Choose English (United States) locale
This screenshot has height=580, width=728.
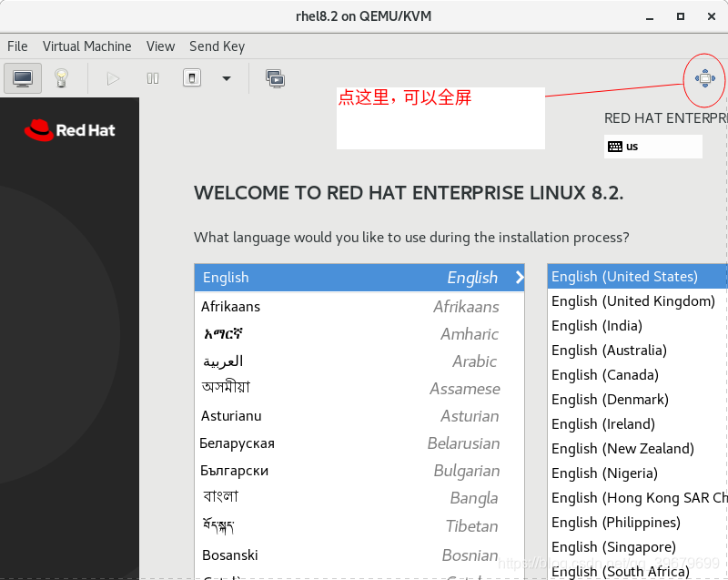[638, 277]
